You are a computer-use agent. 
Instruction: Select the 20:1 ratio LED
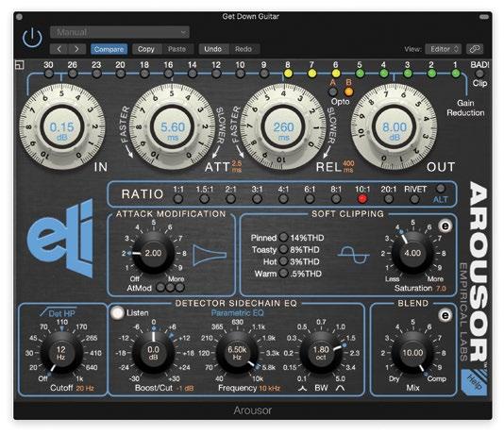click(388, 199)
